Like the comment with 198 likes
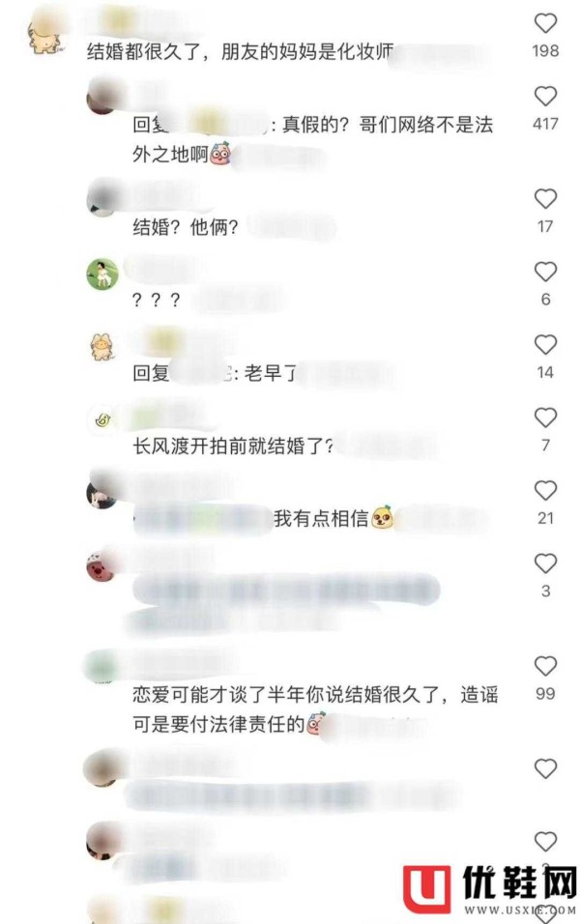This screenshot has height=924, width=580. pos(545,23)
